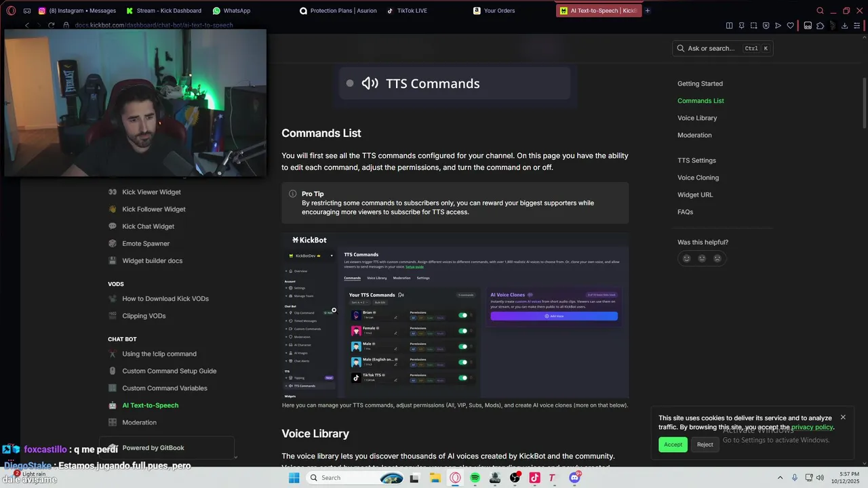Click the tab search magnifier icon
The height and width of the screenshot is (488, 868).
[820, 11]
